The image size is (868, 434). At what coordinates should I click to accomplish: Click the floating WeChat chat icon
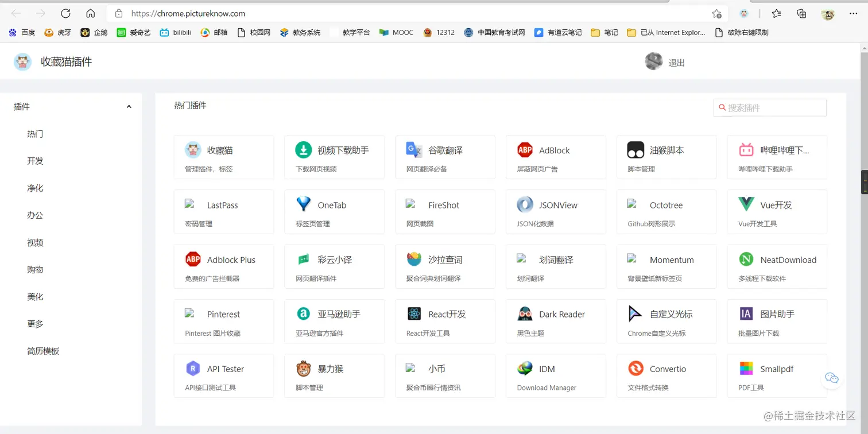click(832, 378)
